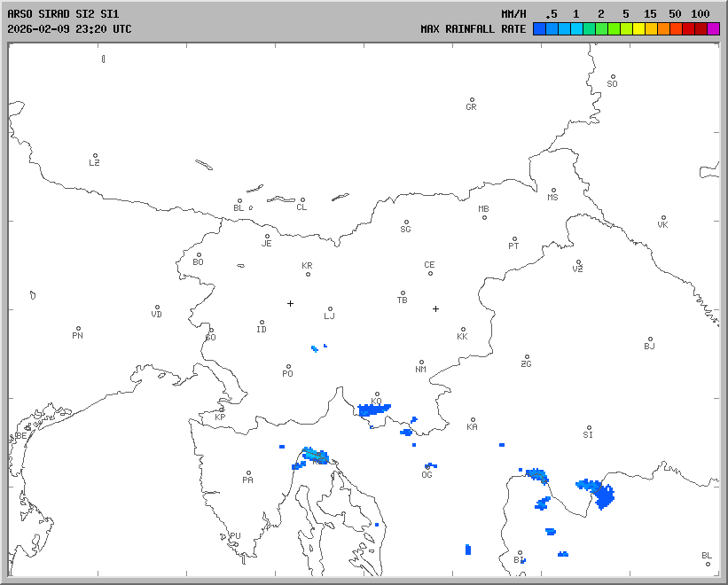Select the KP coastal station marker

(x=222, y=410)
